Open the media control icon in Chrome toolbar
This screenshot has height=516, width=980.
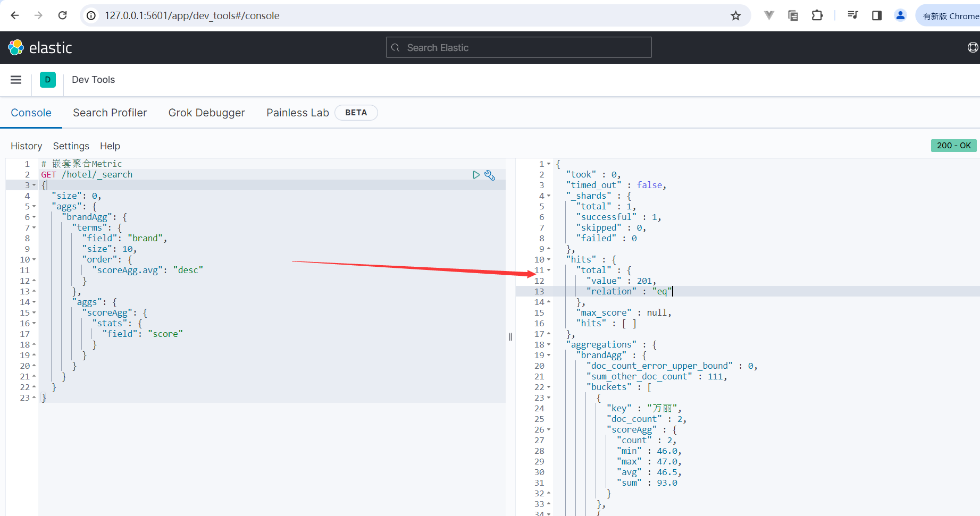852,15
